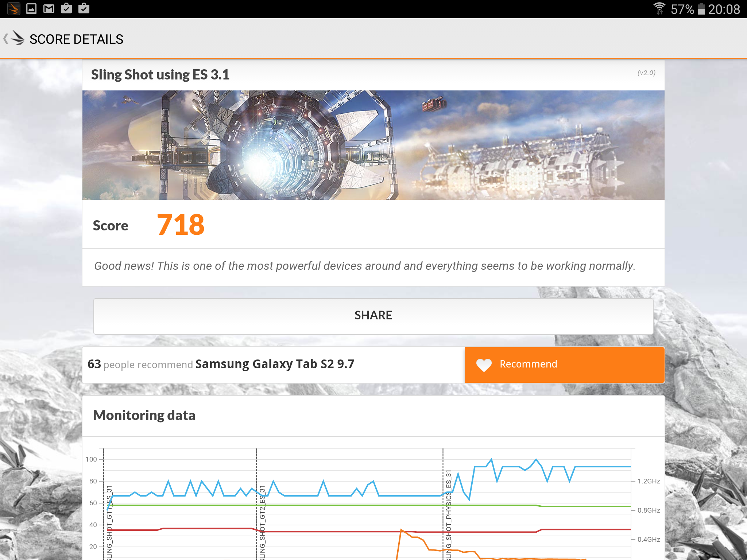Tap the Samsung Galaxy Tab S2 9.7 device name

[275, 364]
